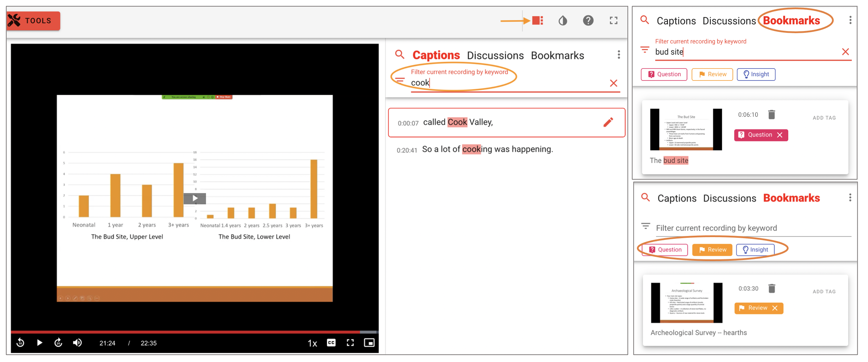Click Add Tag on the 0:03:30 bookmark
Image resolution: width=868 pixels, height=362 pixels.
(x=824, y=291)
